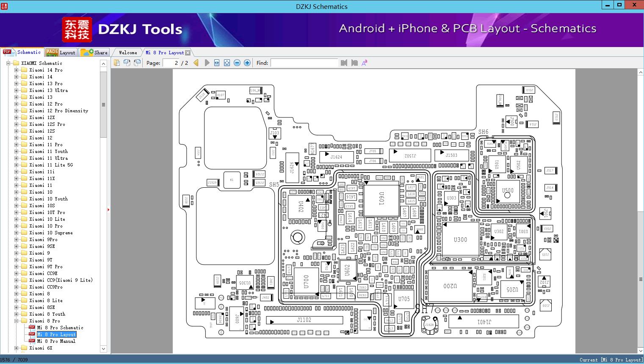Expand the Xiaomi 14 Pro folder
Image resolution: width=644 pixels, height=364 pixels.
16,70
